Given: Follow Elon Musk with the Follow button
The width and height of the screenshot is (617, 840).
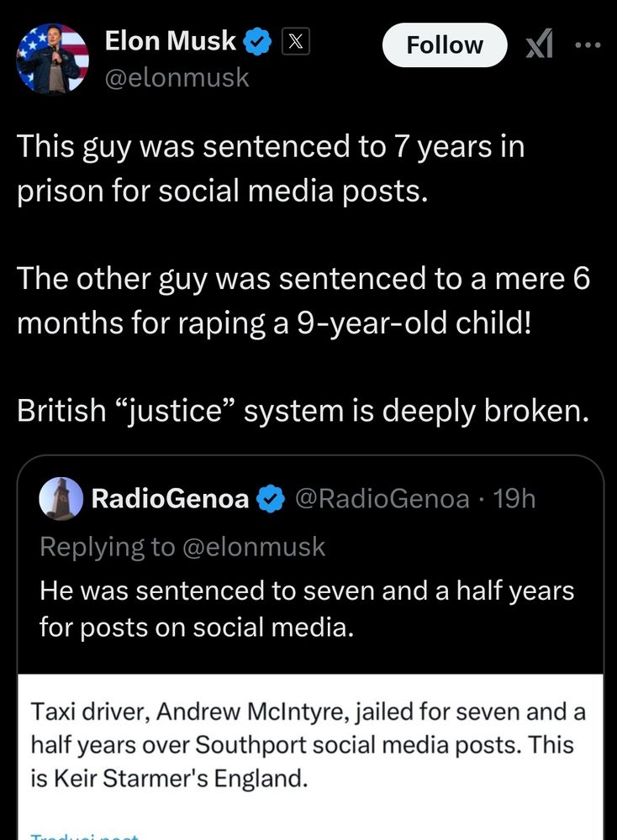Looking at the screenshot, I should pyautogui.click(x=445, y=45).
